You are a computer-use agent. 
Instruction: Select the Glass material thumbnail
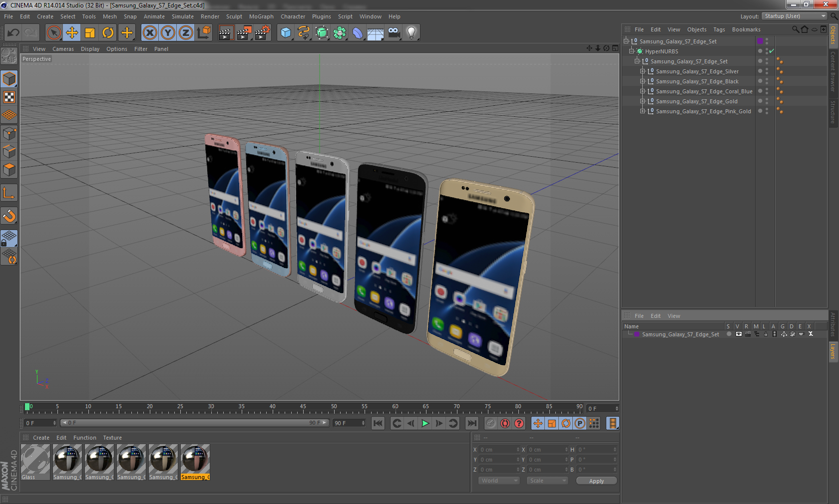pos(35,462)
